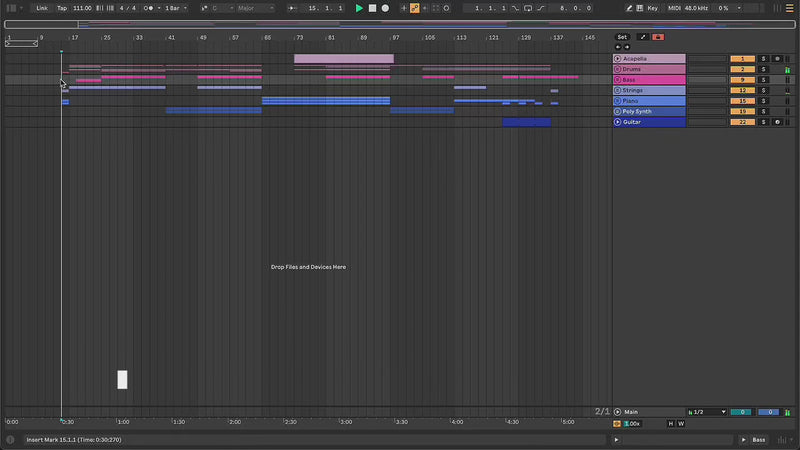Click the Tap tempo button
800x450 pixels.
pos(62,8)
